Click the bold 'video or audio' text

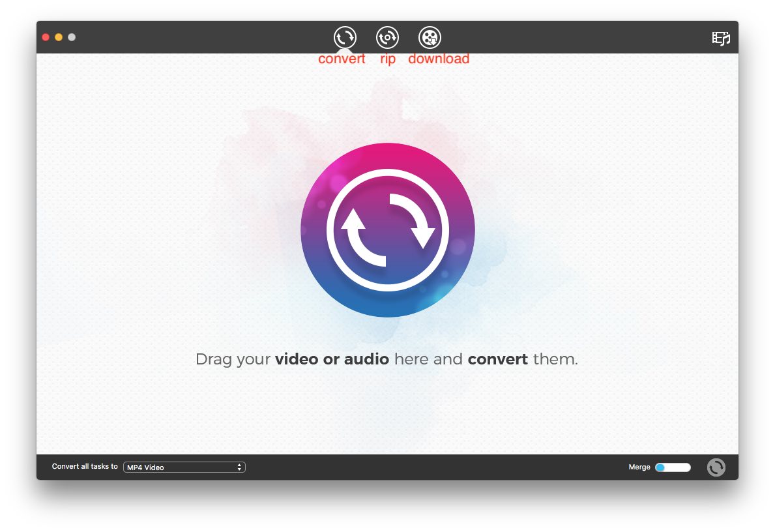click(332, 359)
